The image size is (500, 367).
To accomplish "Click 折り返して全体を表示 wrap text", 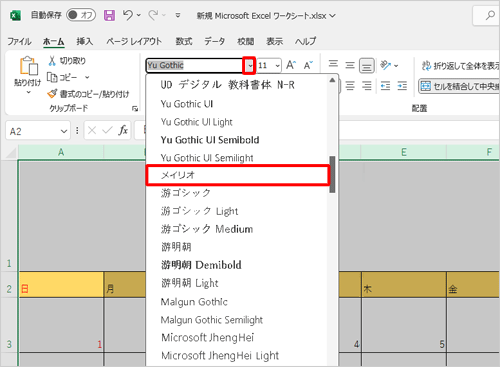I will pyautogui.click(x=460, y=66).
